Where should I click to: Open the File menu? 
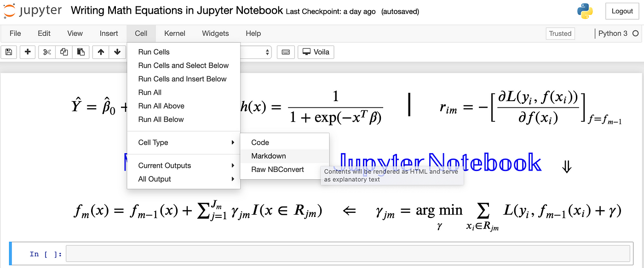point(15,33)
